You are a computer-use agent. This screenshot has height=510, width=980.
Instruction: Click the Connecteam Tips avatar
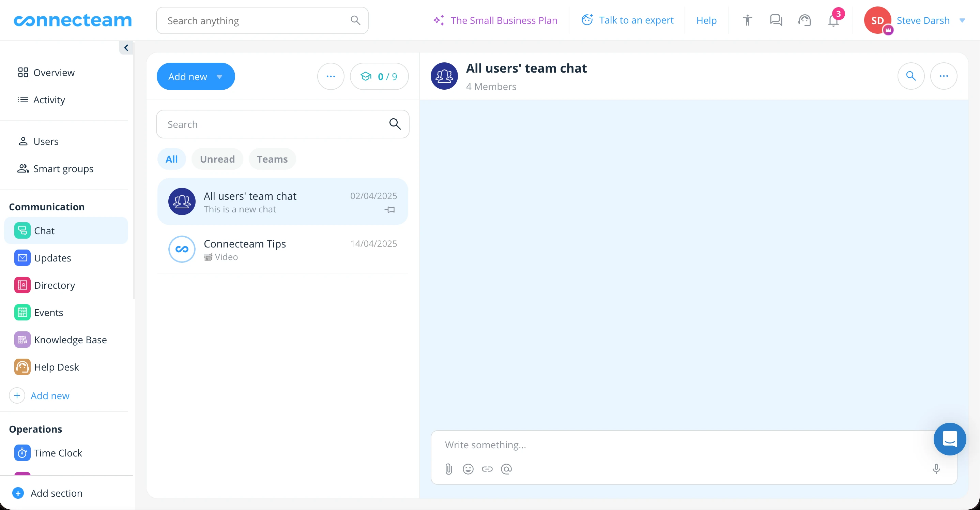[x=182, y=249]
